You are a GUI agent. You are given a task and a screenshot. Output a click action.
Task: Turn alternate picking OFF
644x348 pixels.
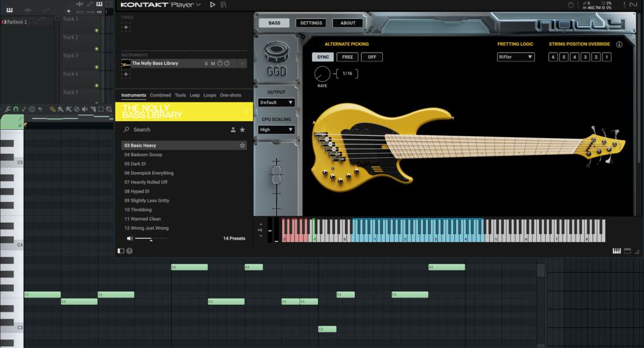[372, 57]
